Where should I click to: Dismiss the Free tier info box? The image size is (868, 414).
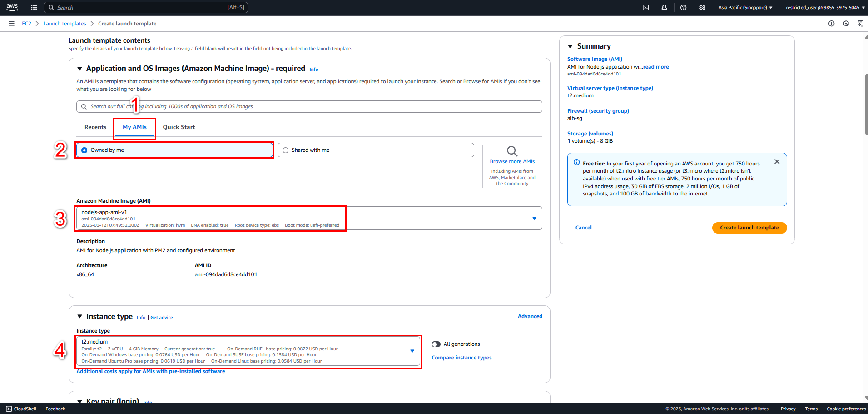(x=777, y=162)
